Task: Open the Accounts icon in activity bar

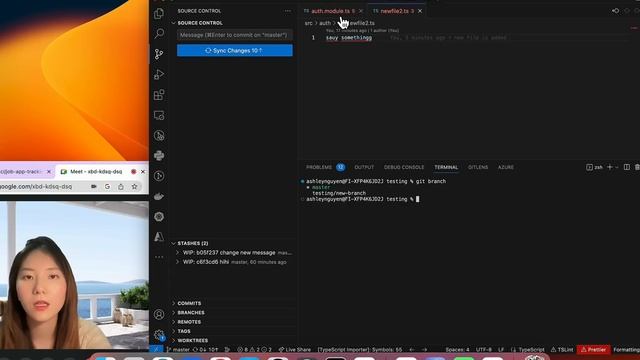Action: point(159,314)
